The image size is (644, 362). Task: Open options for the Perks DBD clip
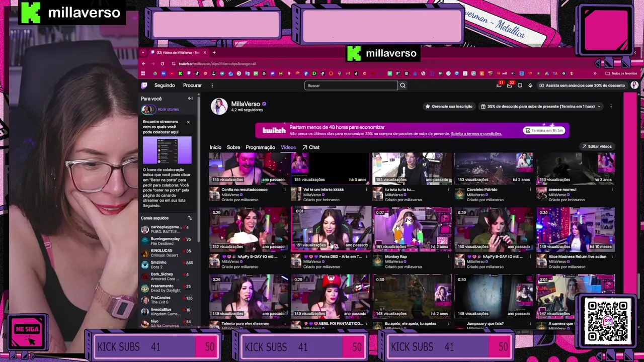click(367, 256)
